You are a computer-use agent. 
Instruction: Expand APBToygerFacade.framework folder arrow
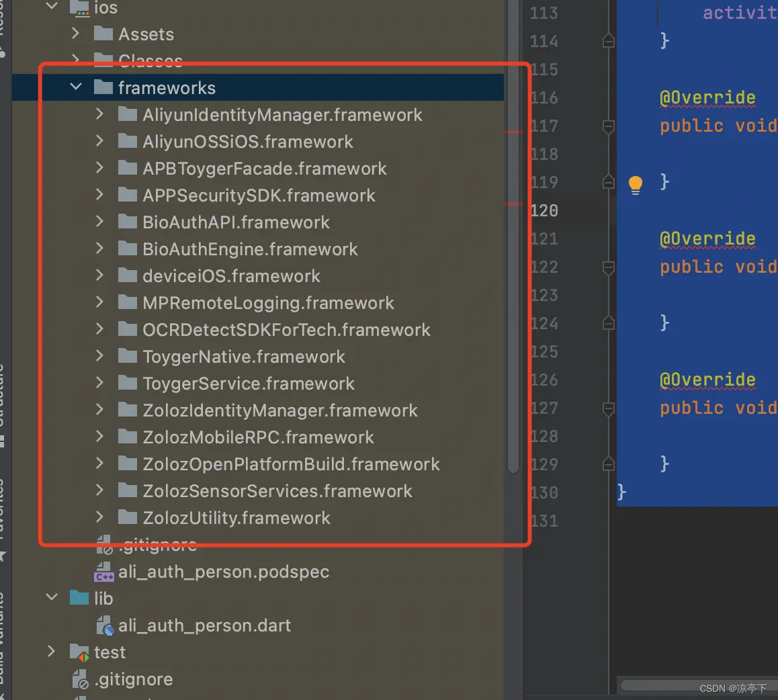[99, 168]
